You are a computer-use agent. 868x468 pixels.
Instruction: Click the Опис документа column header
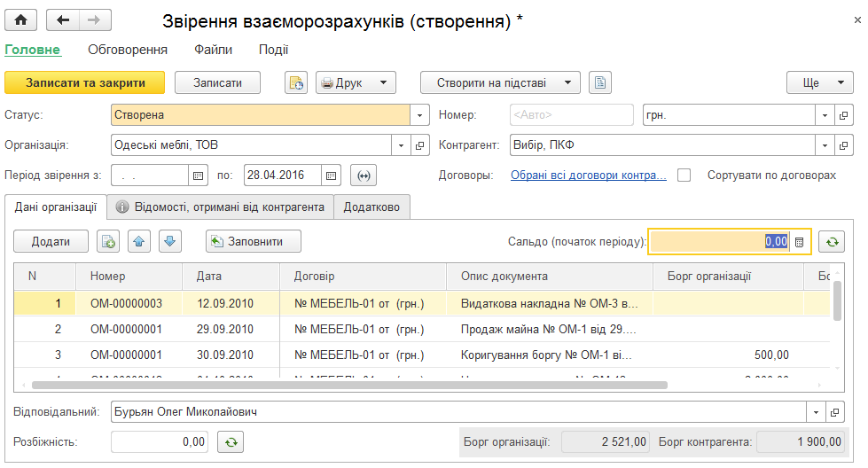point(549,276)
